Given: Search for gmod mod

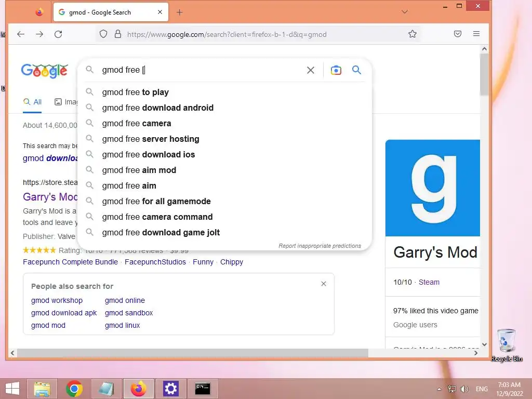Looking at the screenshot, I should (48, 325).
